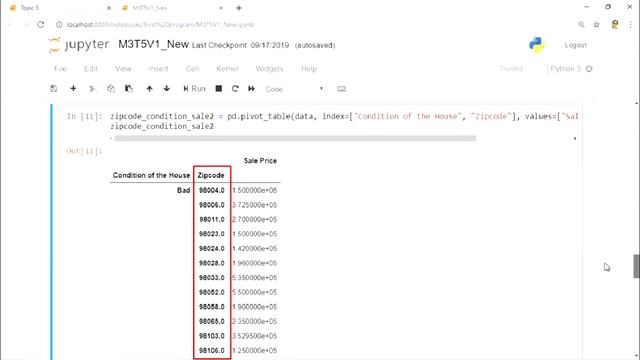Copy selected cells icon
This screenshot has width=640, height=360.
point(111,89)
